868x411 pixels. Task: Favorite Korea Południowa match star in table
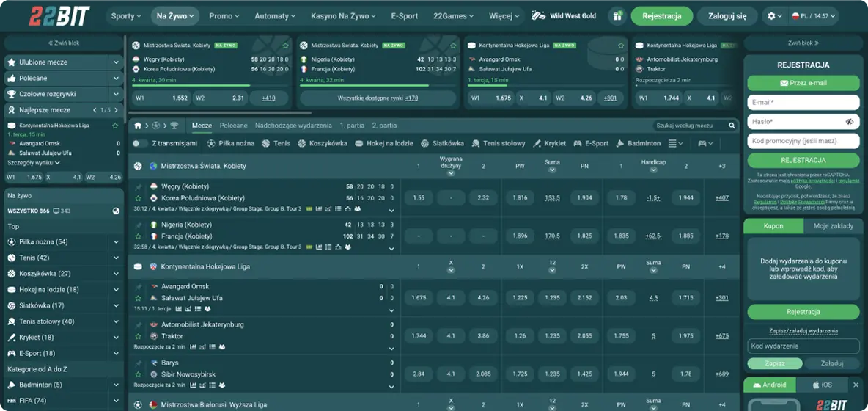click(x=139, y=198)
